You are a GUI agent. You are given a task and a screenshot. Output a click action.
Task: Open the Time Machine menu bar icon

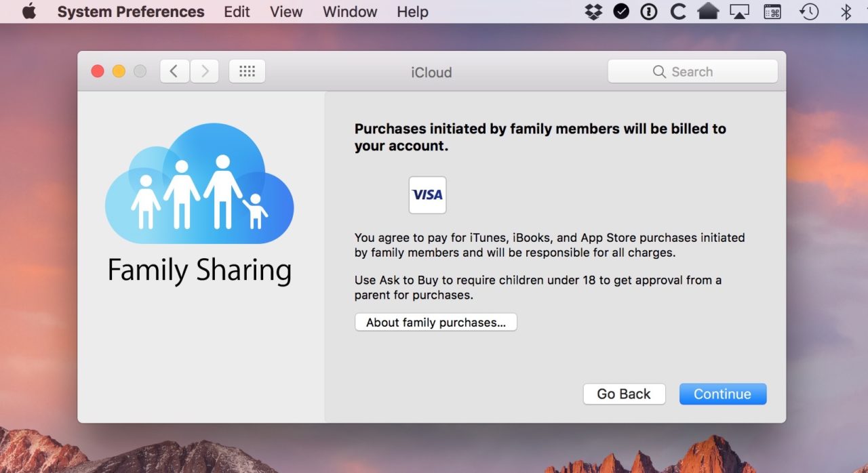809,12
